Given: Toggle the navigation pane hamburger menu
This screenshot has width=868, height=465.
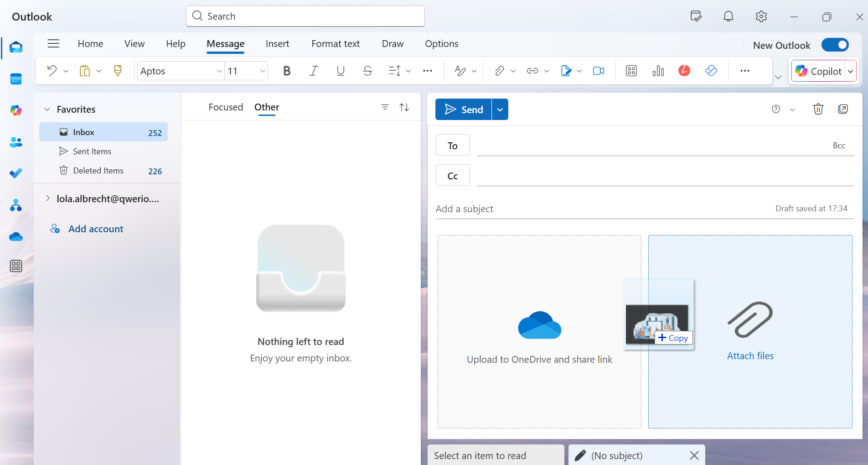Looking at the screenshot, I should [x=53, y=44].
